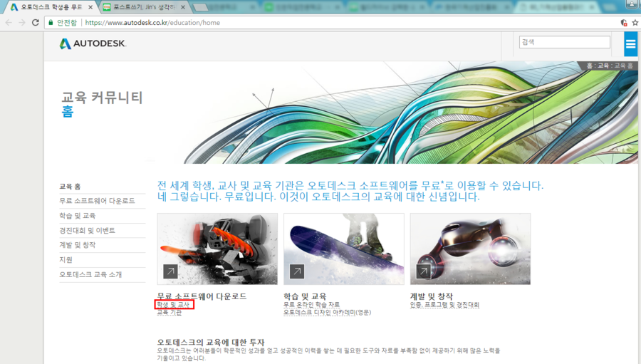Open 인증, 프로그램 및 경진대회 link
This screenshot has width=641, height=364.
click(444, 305)
